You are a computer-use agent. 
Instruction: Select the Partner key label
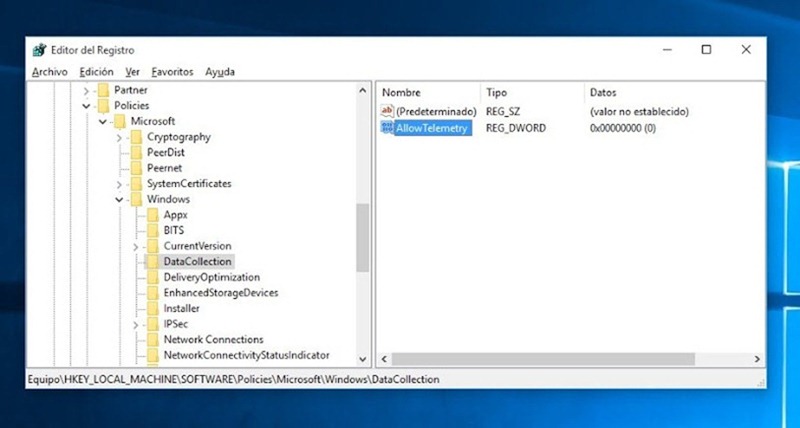point(131,90)
